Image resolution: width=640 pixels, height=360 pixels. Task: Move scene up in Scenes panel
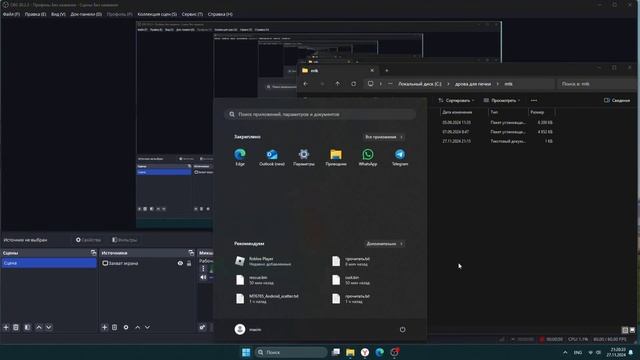coord(39,327)
